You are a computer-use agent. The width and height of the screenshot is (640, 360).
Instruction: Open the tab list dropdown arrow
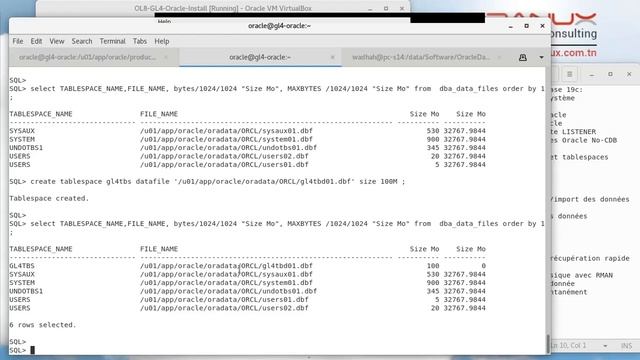point(541,58)
